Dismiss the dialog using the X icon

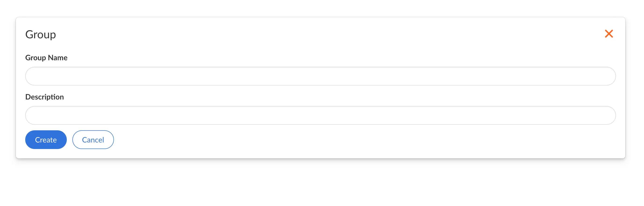pyautogui.click(x=609, y=34)
